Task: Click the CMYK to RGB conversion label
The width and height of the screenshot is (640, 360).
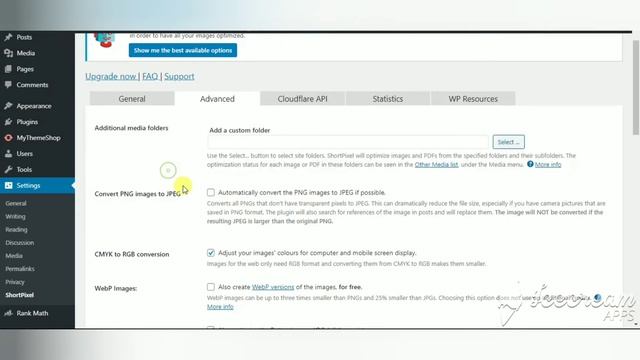Action: (x=132, y=254)
